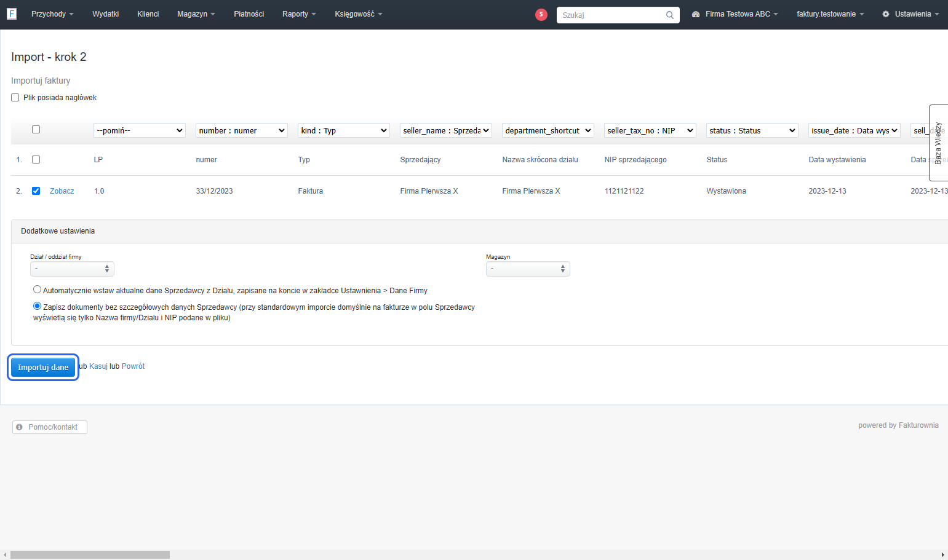Click the scrollbar right arrow
This screenshot has height=560, width=948.
pyautogui.click(x=943, y=554)
